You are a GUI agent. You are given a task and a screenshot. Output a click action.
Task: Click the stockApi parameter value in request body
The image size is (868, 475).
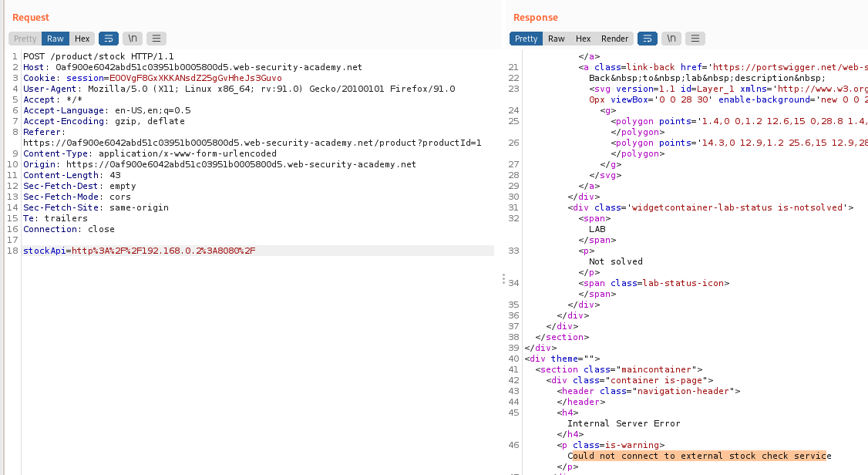pos(163,251)
